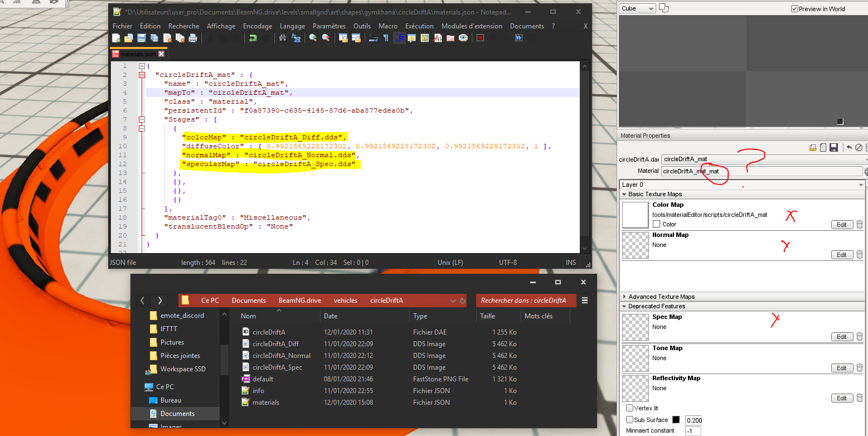Collapse the Deprecated Features section

[x=743, y=306]
